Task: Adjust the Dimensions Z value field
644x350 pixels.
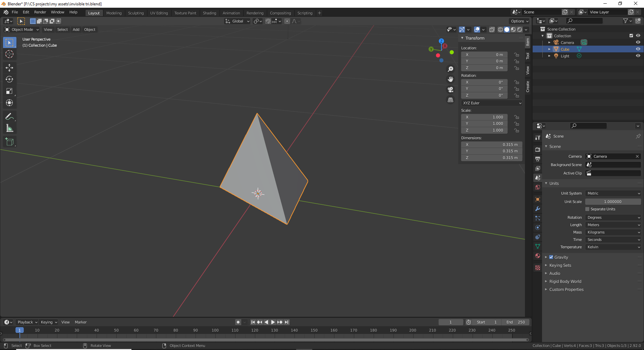Action: click(492, 158)
